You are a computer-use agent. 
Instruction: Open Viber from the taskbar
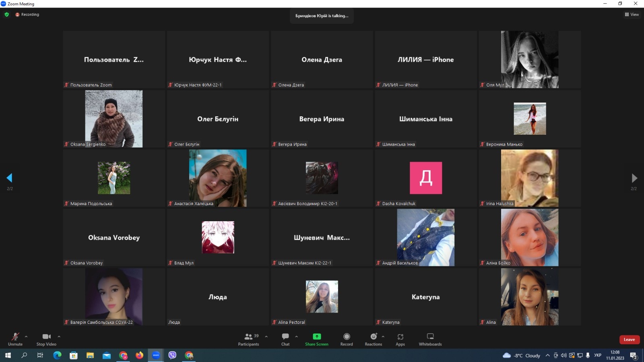tap(172, 355)
